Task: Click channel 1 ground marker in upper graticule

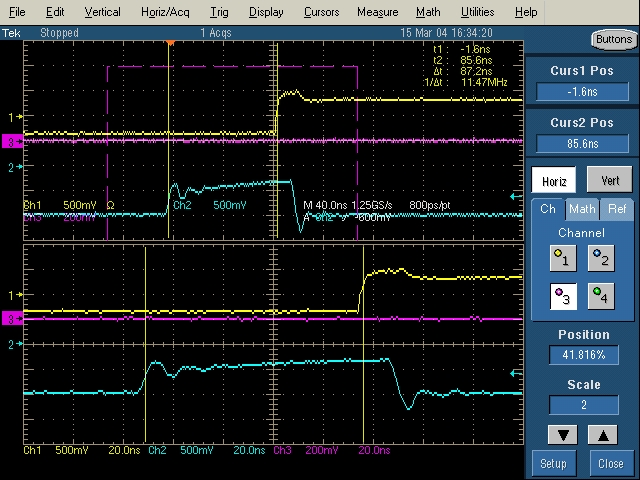Action: pyautogui.click(x=16, y=118)
